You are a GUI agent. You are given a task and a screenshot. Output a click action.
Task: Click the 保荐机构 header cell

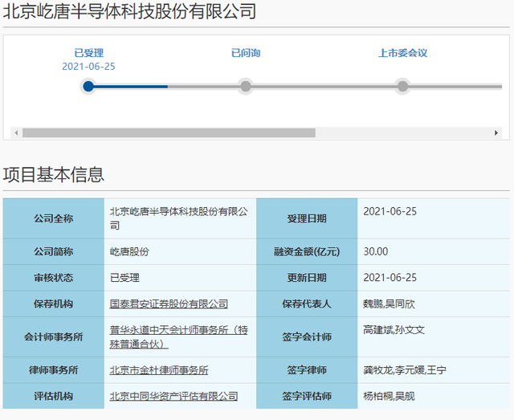(54, 304)
